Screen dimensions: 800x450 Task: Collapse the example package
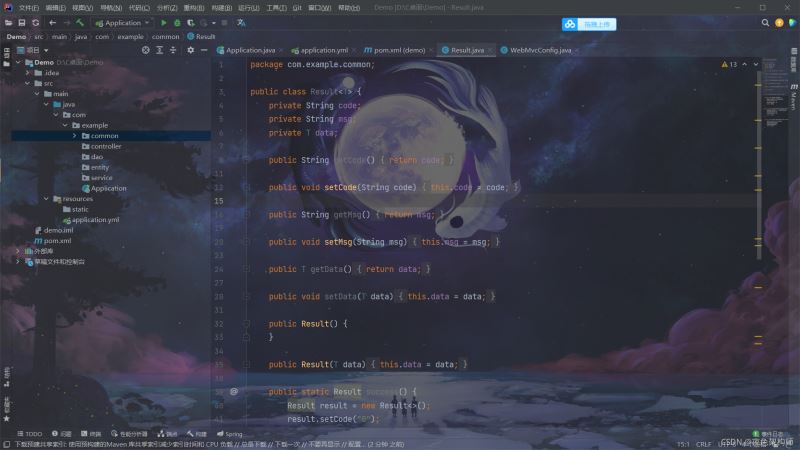point(65,125)
